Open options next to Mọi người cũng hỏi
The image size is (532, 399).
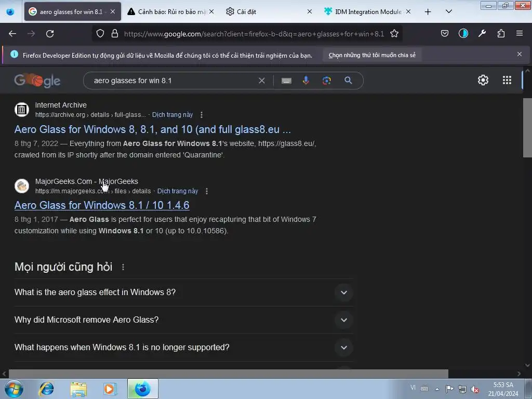(x=123, y=267)
